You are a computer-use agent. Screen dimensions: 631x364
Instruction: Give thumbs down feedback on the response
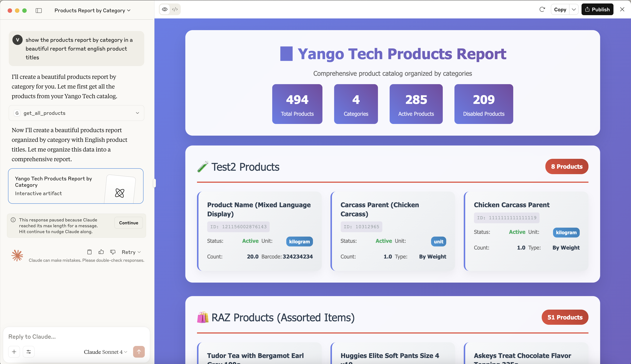pos(112,252)
